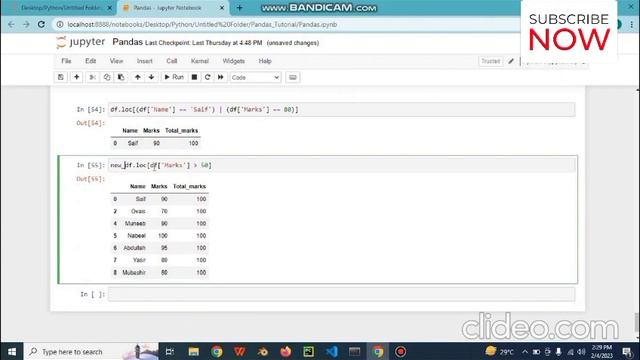The height and width of the screenshot is (360, 640).
Task: Open the command palette keyboard icon
Action: (x=293, y=77)
